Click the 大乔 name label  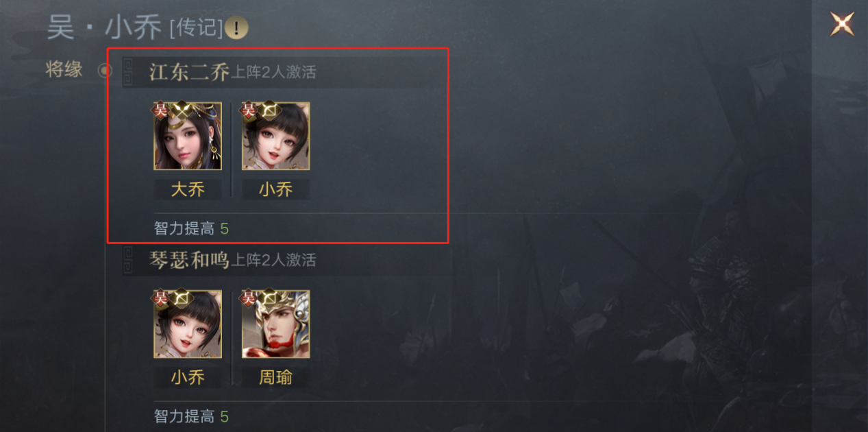188,190
